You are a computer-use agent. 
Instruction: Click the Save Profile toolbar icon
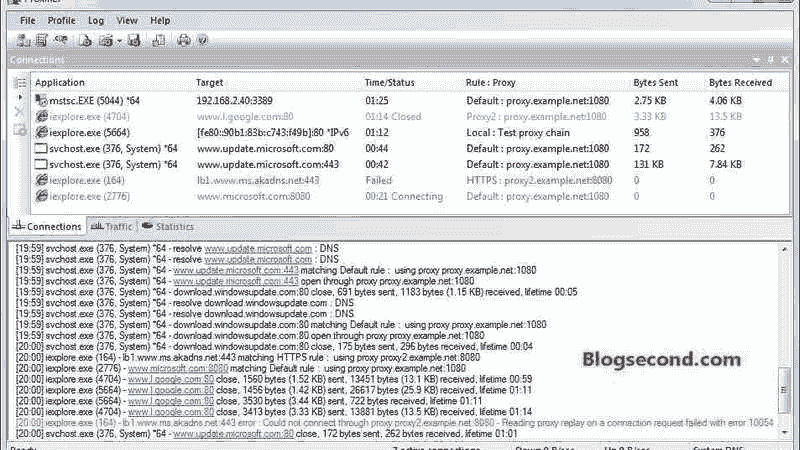pos(134,40)
